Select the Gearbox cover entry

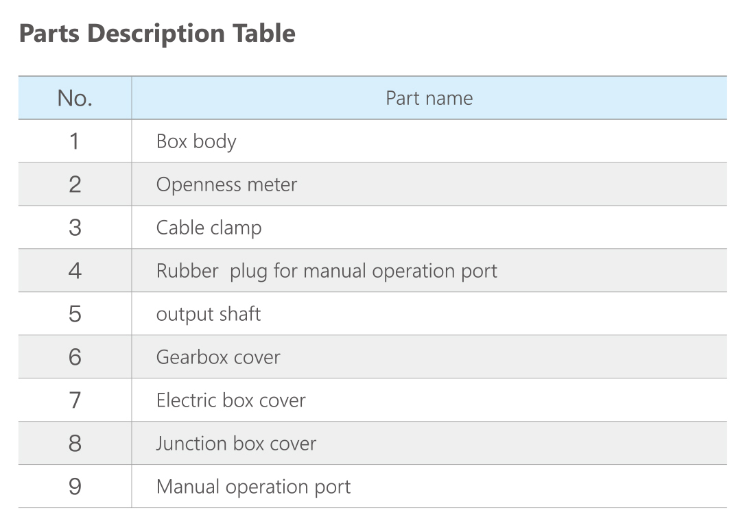218,357
